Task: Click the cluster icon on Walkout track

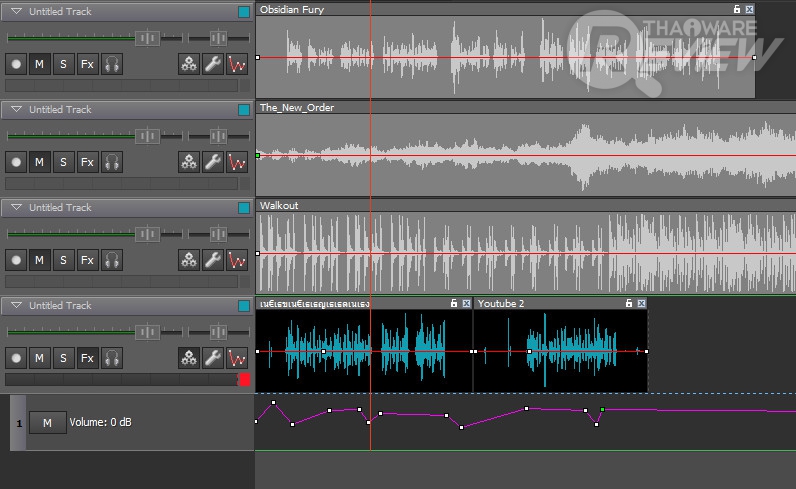Action: [x=189, y=260]
